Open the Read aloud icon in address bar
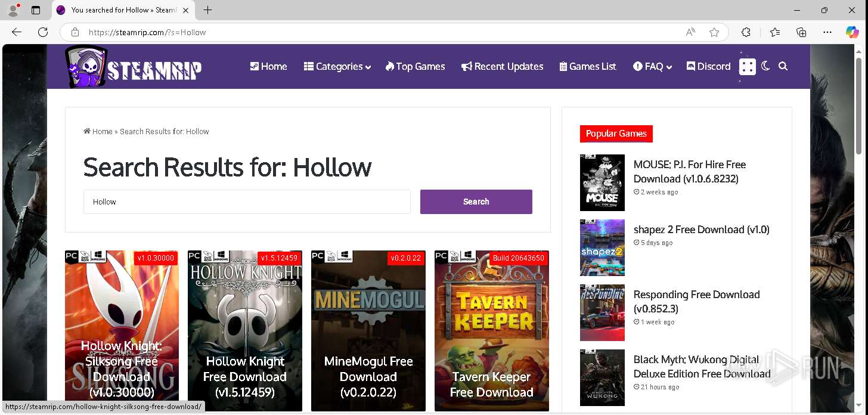The image size is (868, 415). 690,32
